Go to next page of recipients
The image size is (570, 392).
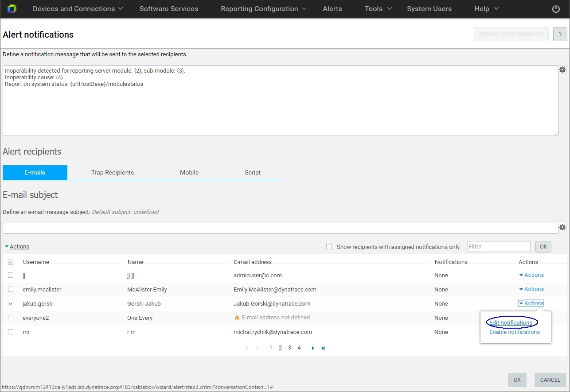[x=313, y=348]
